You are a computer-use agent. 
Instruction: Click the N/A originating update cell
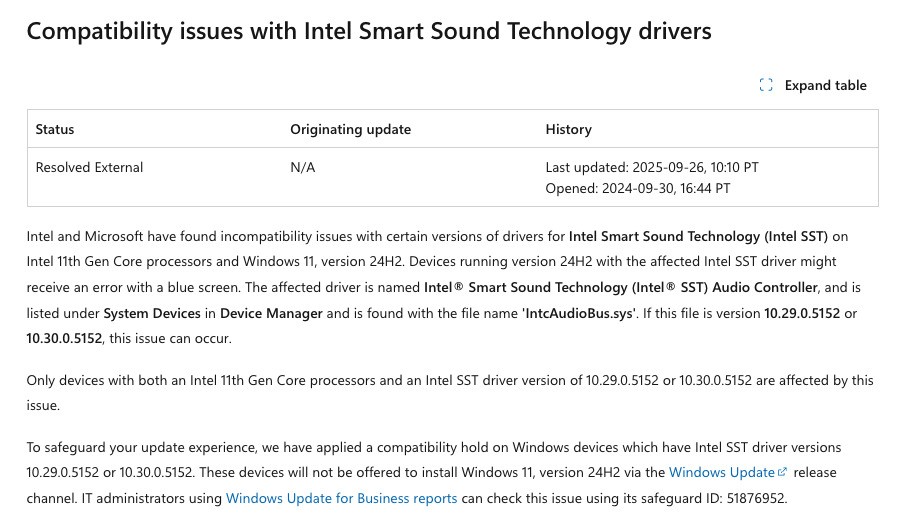click(x=302, y=167)
